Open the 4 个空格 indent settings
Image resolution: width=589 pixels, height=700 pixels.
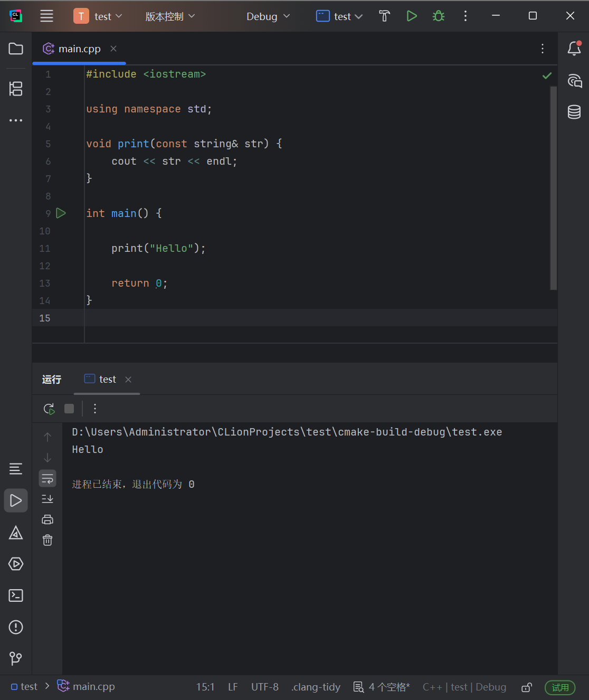382,687
